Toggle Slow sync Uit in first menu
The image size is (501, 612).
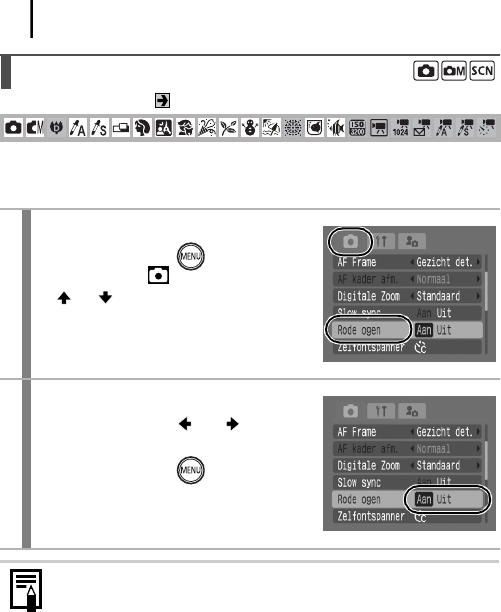coord(444,313)
